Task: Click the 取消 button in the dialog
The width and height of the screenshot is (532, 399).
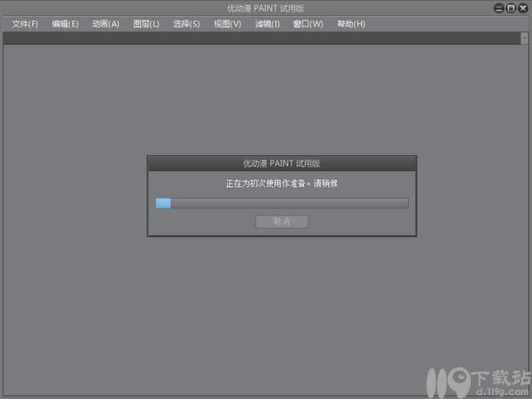Action: (282, 222)
